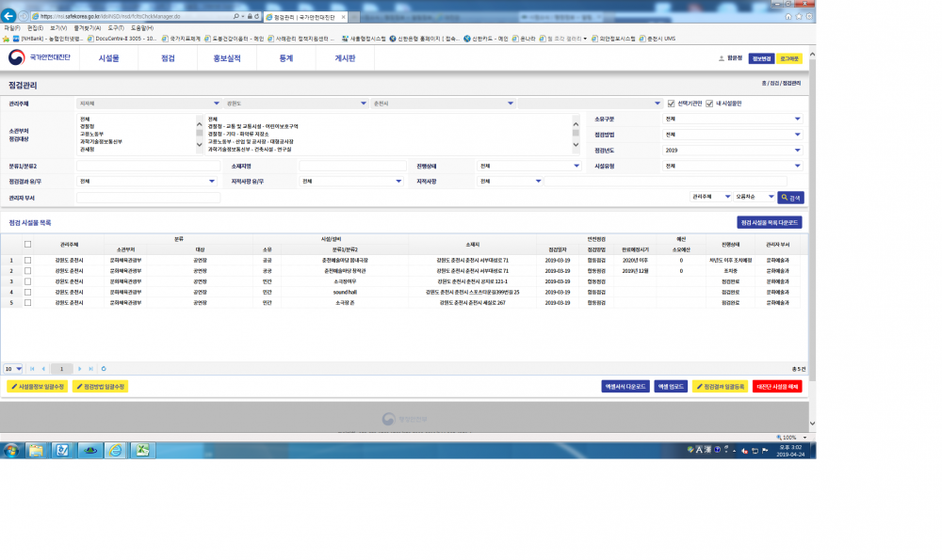Click the blue 검색 search button
This screenshot has height=560, width=942.
coord(790,198)
